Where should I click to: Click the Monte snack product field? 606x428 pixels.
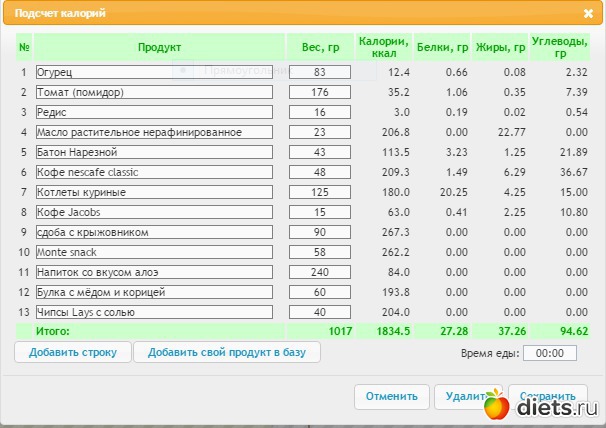(154, 252)
